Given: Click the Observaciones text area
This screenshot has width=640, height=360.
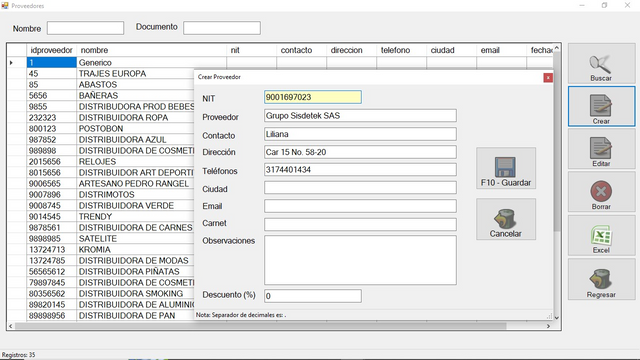Looking at the screenshot, I should 360,260.
